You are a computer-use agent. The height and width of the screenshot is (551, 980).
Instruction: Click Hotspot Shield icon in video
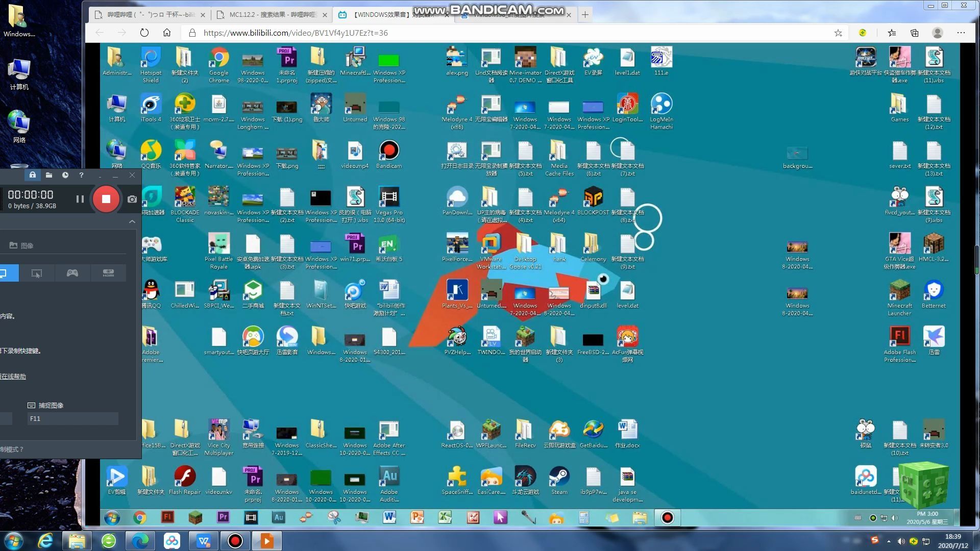[151, 65]
